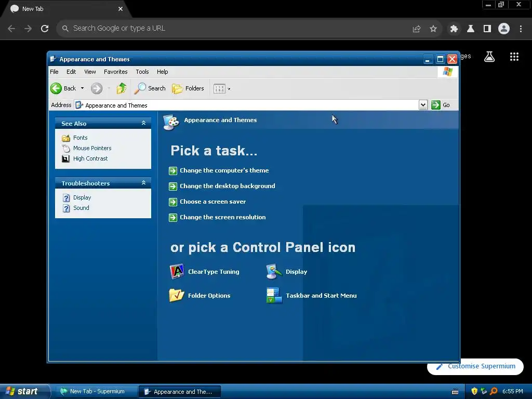
Task: Open the View menu
Action: tap(90, 72)
